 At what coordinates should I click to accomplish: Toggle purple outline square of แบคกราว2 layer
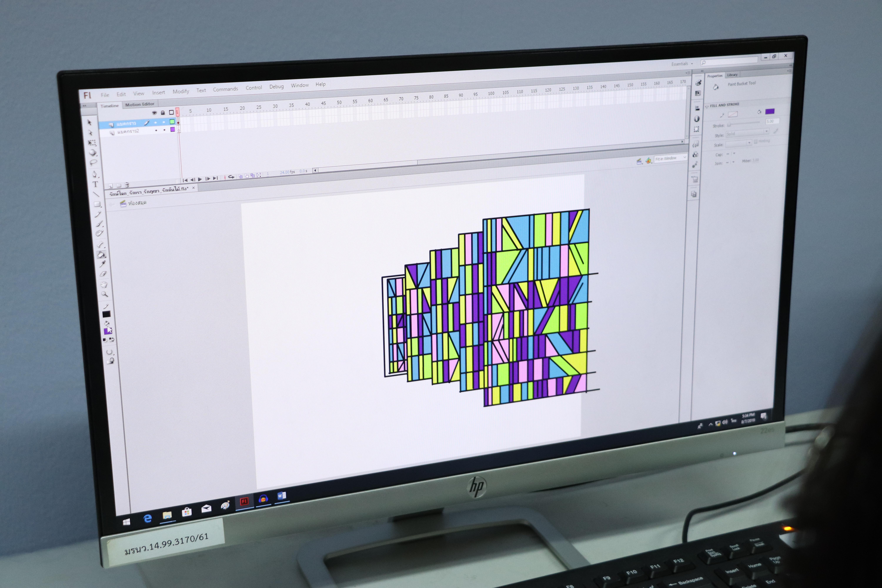coord(172,129)
